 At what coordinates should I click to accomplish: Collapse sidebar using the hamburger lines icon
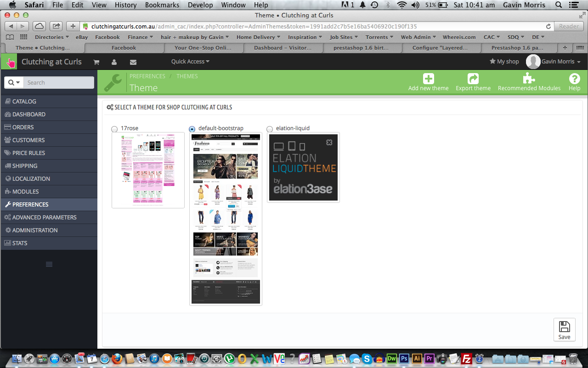(x=49, y=264)
